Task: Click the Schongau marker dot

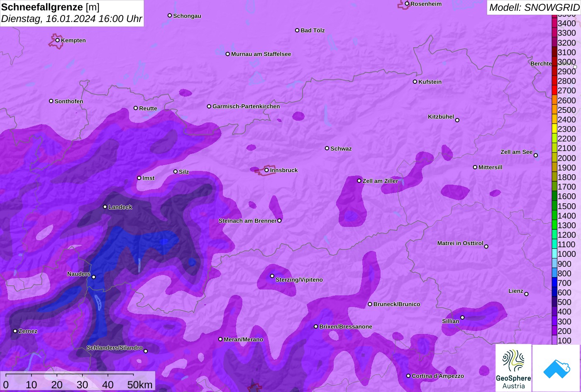Action: 170,15
